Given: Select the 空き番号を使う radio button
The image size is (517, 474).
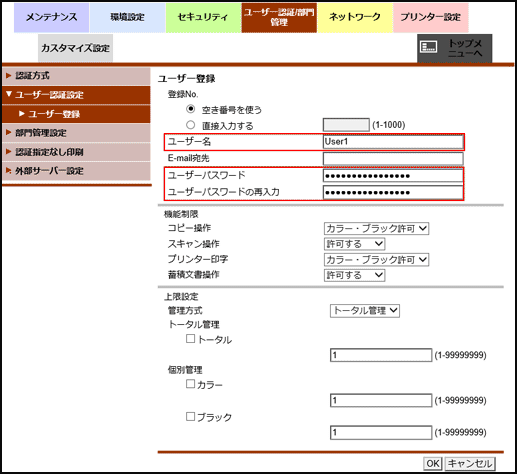Looking at the screenshot, I should [x=190, y=109].
